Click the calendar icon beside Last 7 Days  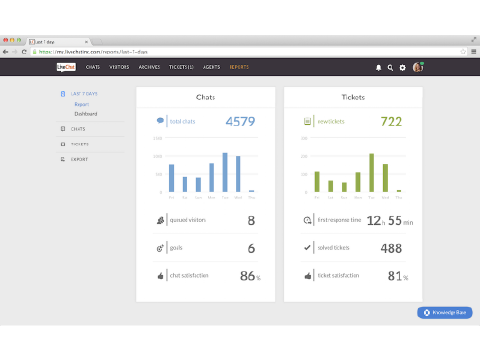click(x=63, y=94)
